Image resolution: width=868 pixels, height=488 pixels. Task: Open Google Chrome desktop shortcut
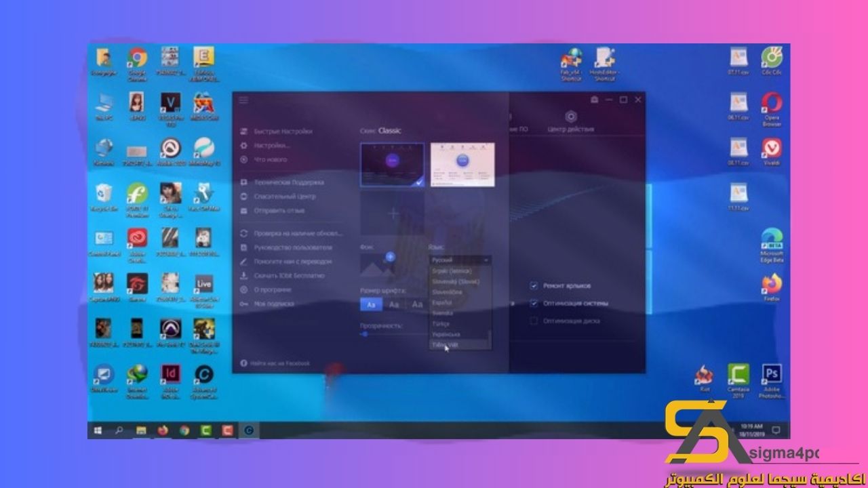pyautogui.click(x=137, y=64)
